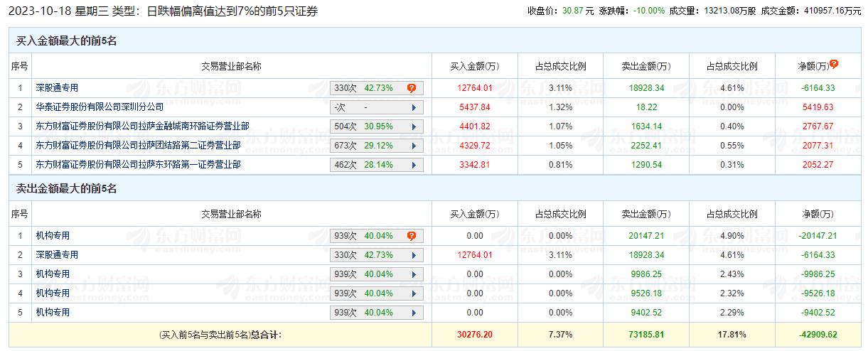Expand the 330次 42.73% stats in sell table
Screen dimensions: 868x351
pyautogui.click(x=377, y=255)
